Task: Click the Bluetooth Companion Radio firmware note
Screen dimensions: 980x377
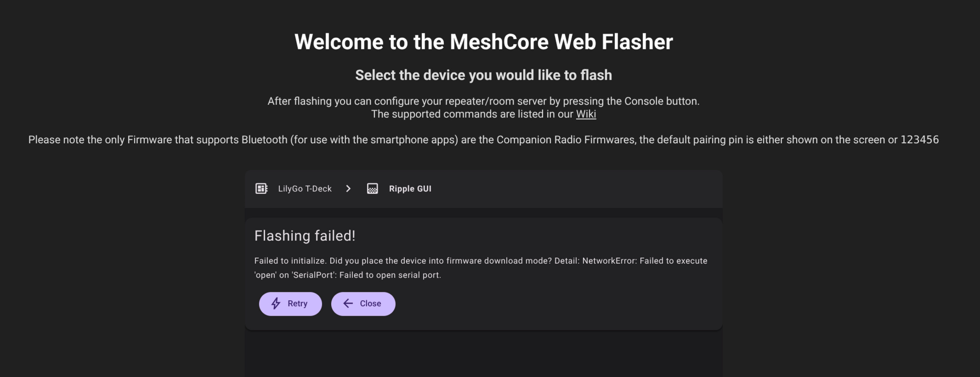Action: pyautogui.click(x=483, y=140)
